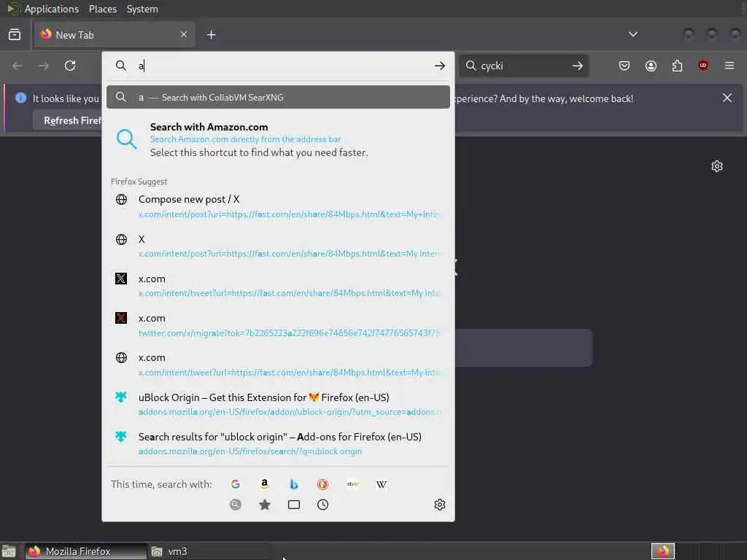The height and width of the screenshot is (560, 747).
Task: Search this time with Google
Action: tap(236, 484)
